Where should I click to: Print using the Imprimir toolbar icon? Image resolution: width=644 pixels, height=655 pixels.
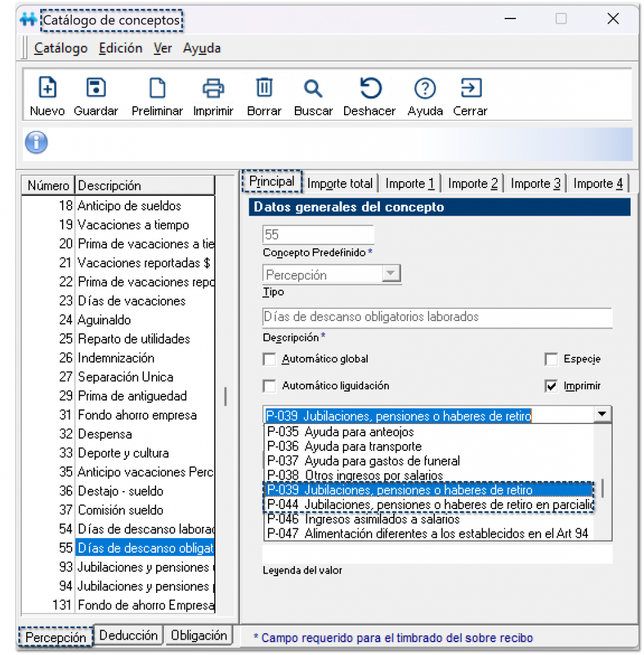click(213, 88)
